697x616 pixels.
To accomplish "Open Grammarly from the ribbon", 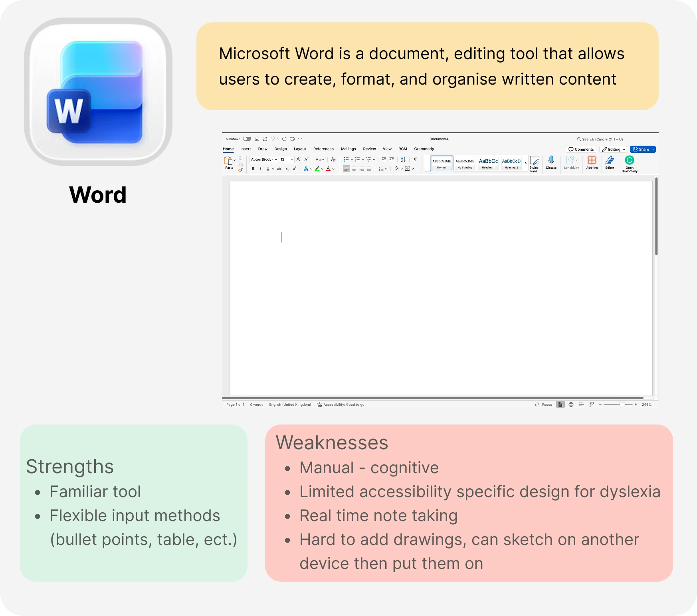I will click(630, 164).
